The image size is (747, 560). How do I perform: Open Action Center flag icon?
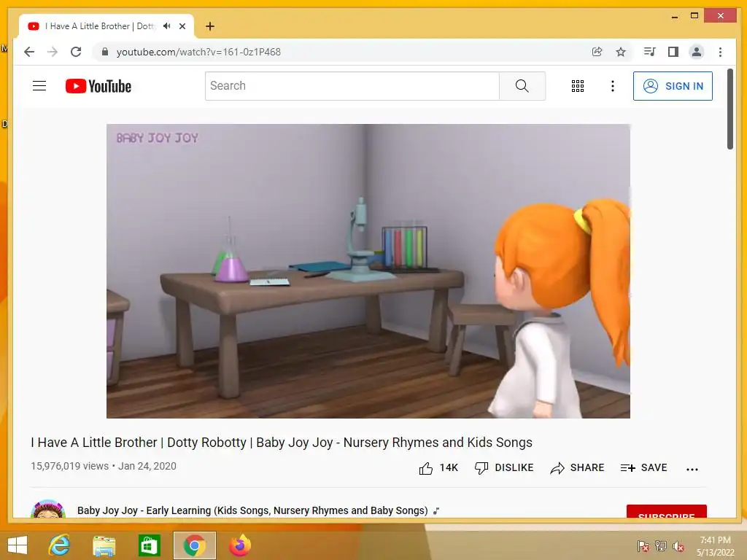coord(643,545)
